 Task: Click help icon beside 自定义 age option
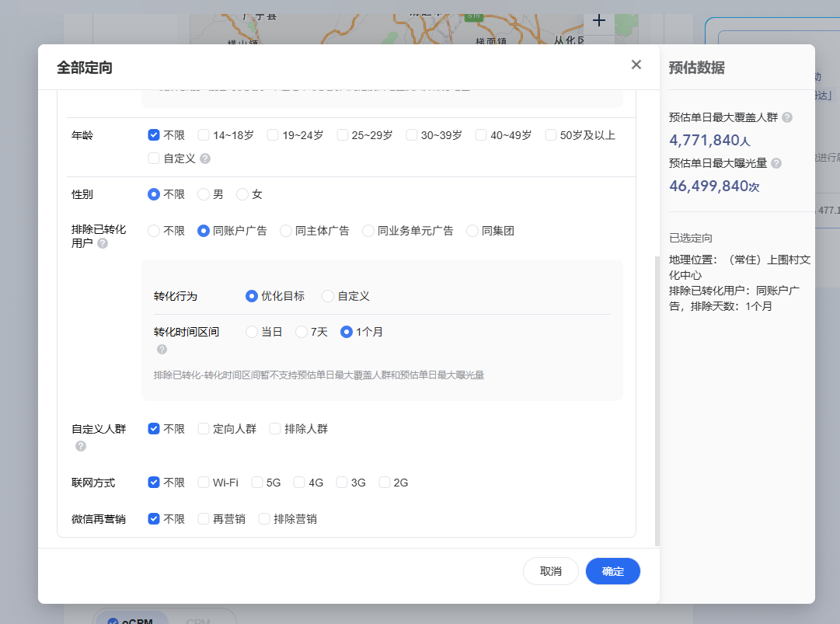pyautogui.click(x=205, y=159)
